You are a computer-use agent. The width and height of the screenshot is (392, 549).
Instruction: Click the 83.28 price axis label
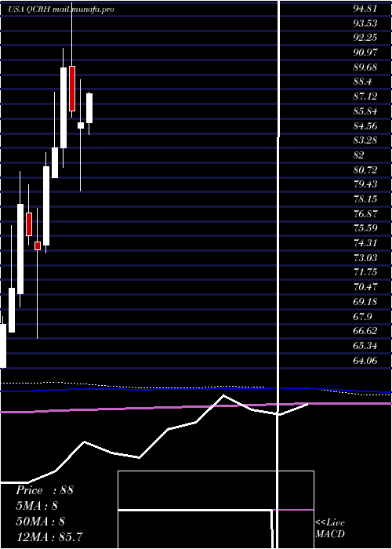point(365,140)
